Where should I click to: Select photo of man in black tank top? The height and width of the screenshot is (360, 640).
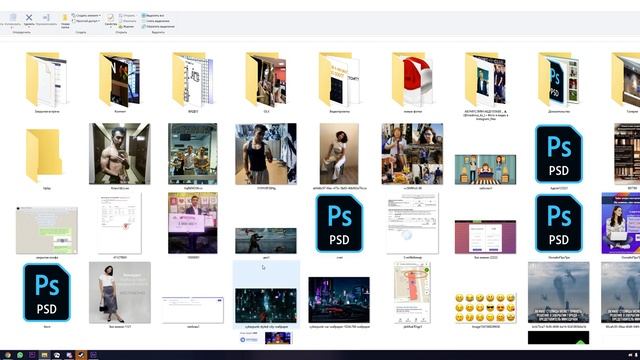[x=266, y=154]
